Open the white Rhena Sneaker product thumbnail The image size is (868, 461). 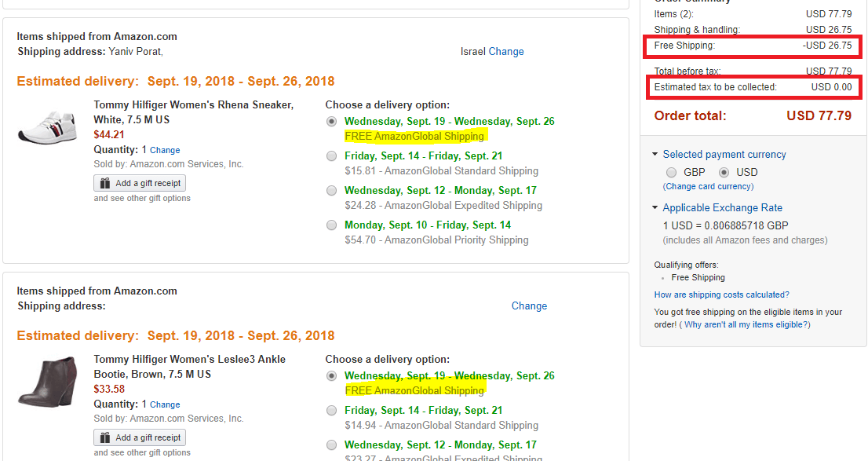47,125
